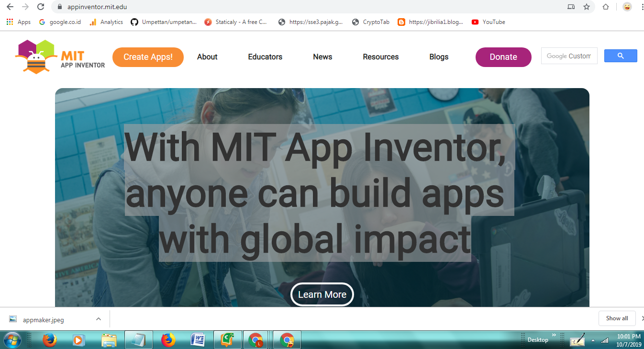Open the Umpettan/umpetan GitHub bookmark

coord(164,22)
